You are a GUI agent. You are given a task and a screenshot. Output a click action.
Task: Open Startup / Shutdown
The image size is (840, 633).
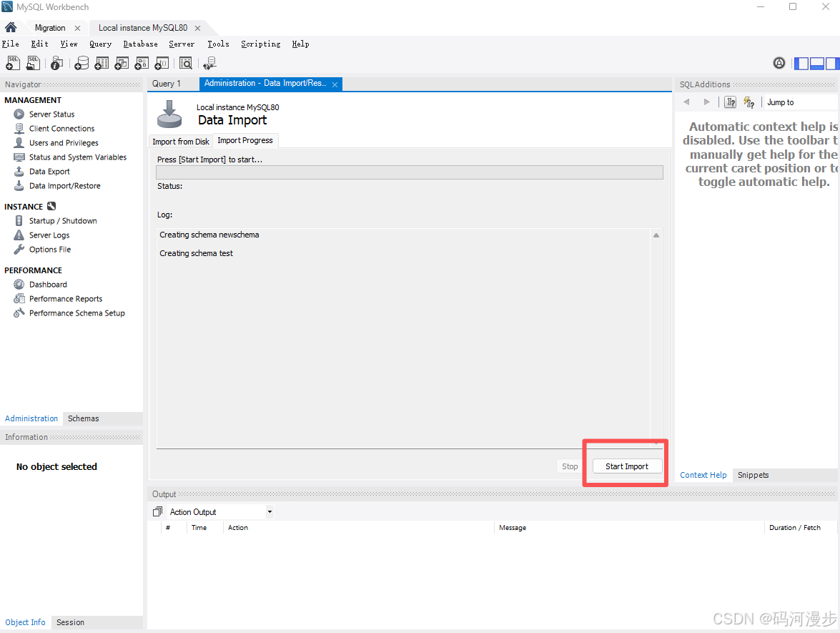(x=63, y=221)
